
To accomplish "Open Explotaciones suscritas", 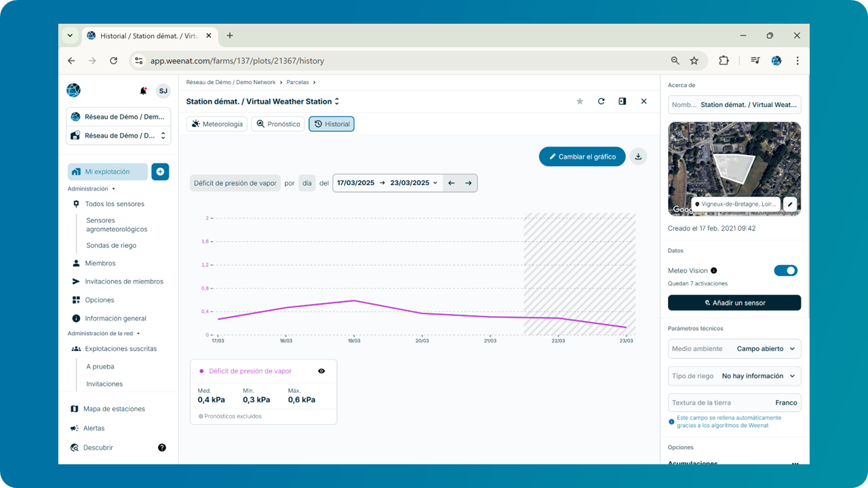I will (121, 349).
